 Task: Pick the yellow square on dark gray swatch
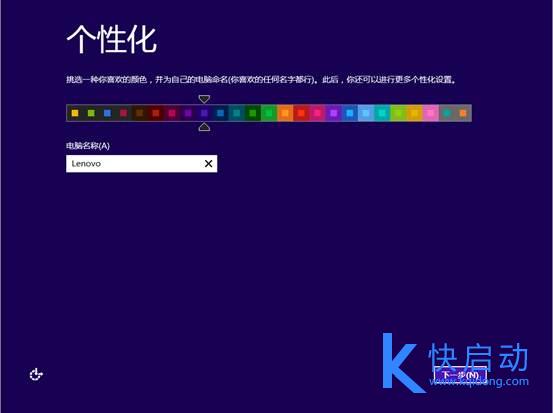coord(75,113)
